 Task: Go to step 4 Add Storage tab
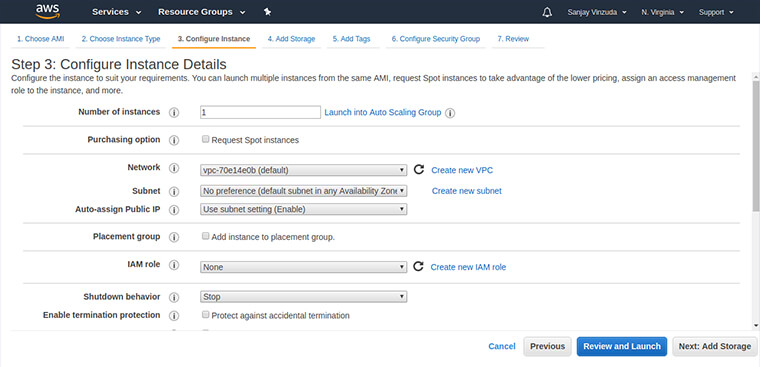291,39
